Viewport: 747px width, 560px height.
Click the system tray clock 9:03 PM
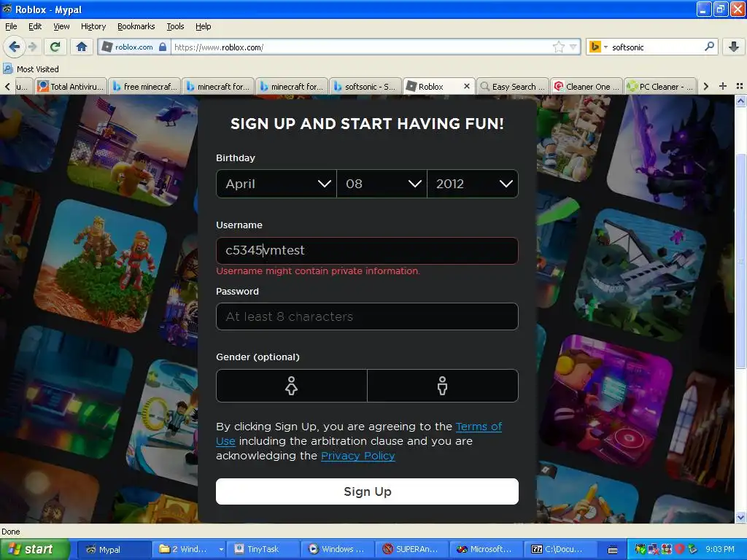pos(720,549)
